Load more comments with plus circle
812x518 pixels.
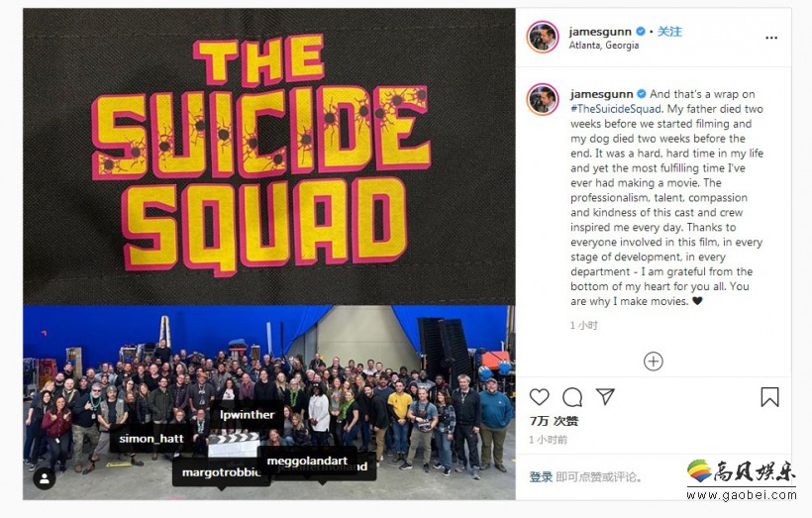[x=653, y=362]
